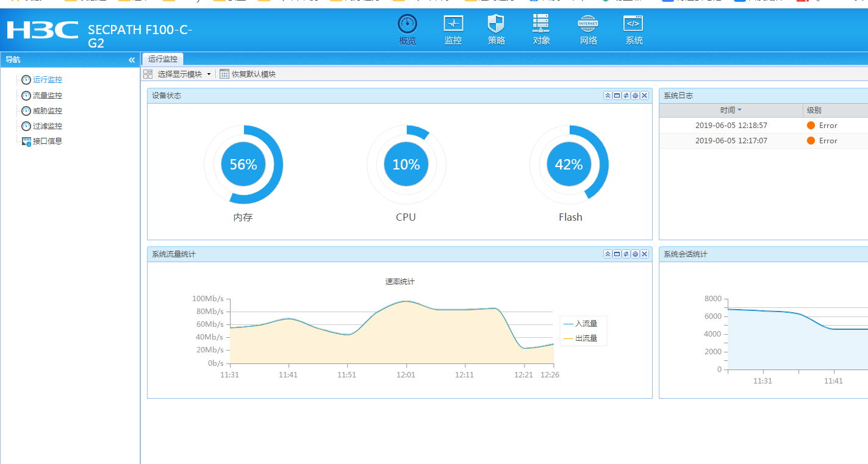Click 恢复默认模块 button
Viewport: 868px width, 464px height.
pyautogui.click(x=248, y=74)
